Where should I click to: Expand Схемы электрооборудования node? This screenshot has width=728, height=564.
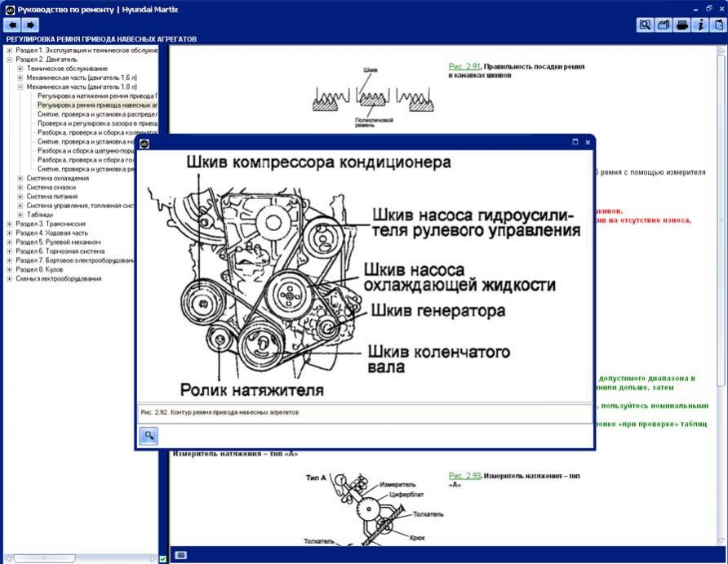[9, 278]
